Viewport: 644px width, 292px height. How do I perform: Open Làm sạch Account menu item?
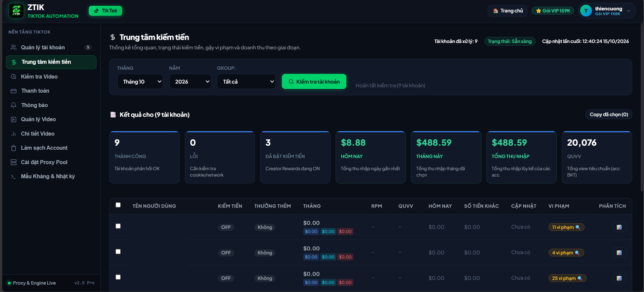coord(51,148)
